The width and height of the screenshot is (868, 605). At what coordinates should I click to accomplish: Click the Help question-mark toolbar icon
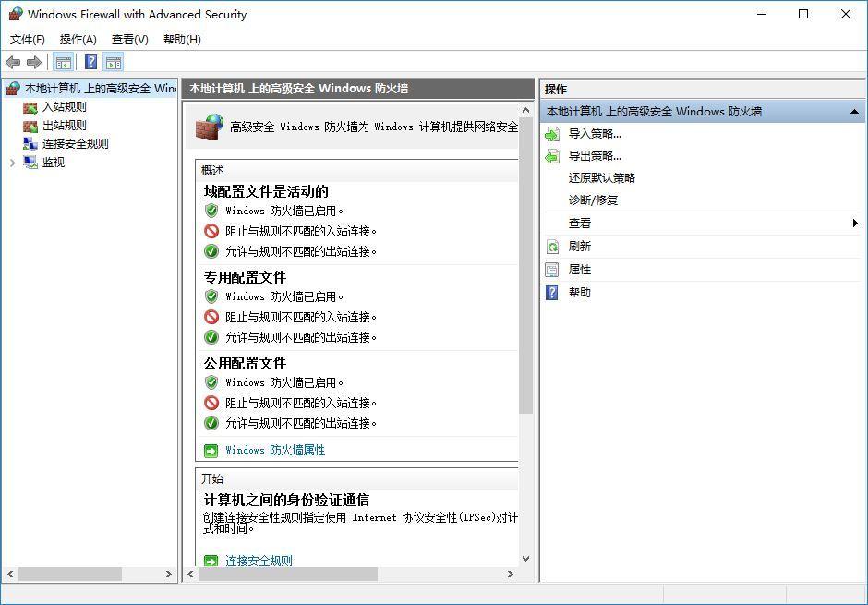[90, 62]
